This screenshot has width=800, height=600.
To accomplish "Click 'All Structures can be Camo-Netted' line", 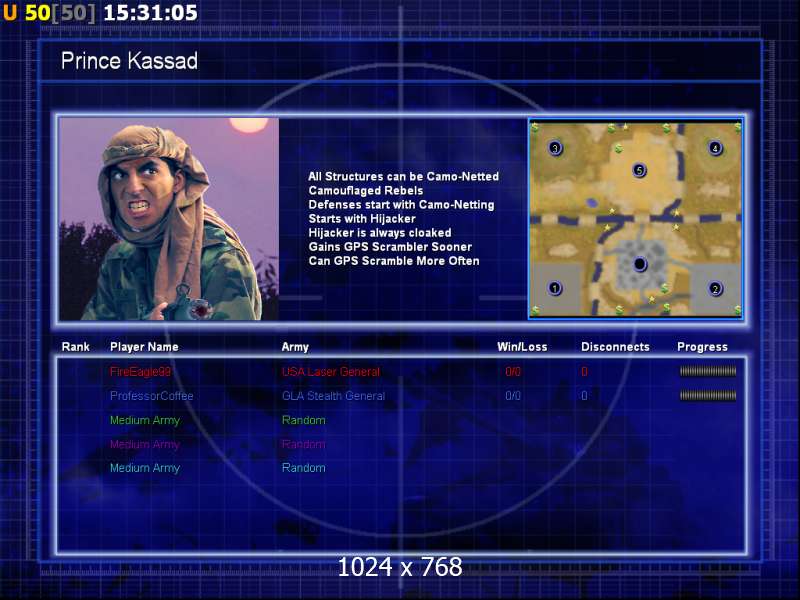I will pyautogui.click(x=404, y=177).
